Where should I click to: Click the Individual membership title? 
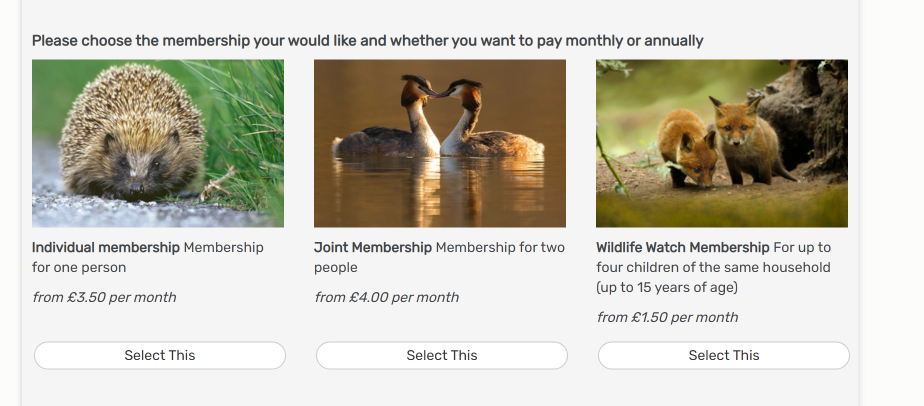pos(105,247)
